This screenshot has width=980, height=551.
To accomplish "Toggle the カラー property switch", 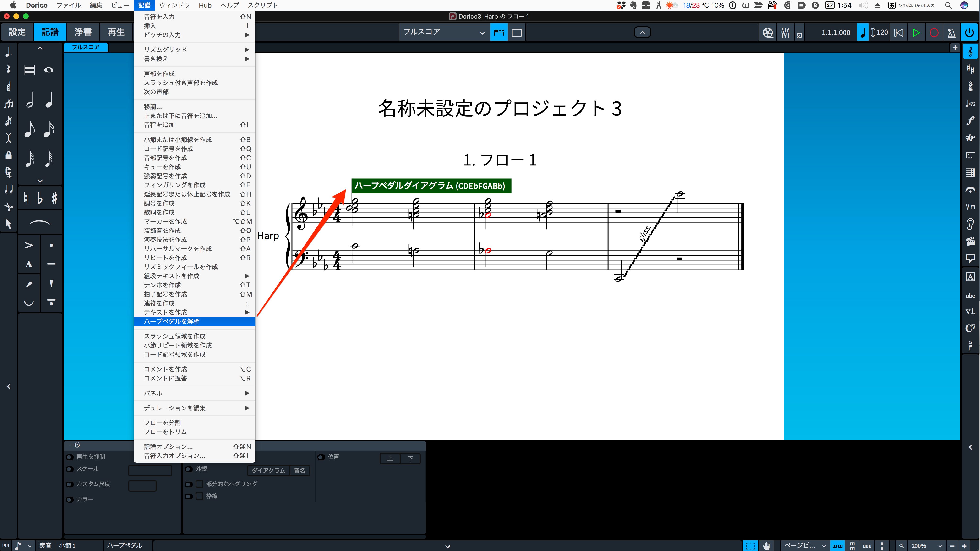I will (70, 500).
